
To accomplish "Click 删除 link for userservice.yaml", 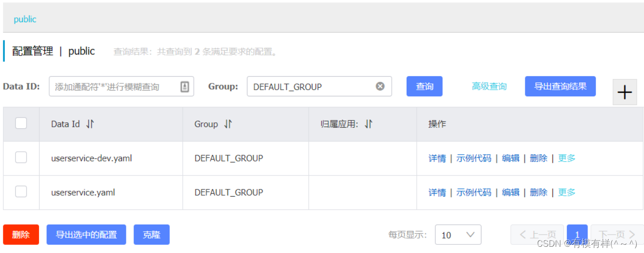I will tap(538, 192).
